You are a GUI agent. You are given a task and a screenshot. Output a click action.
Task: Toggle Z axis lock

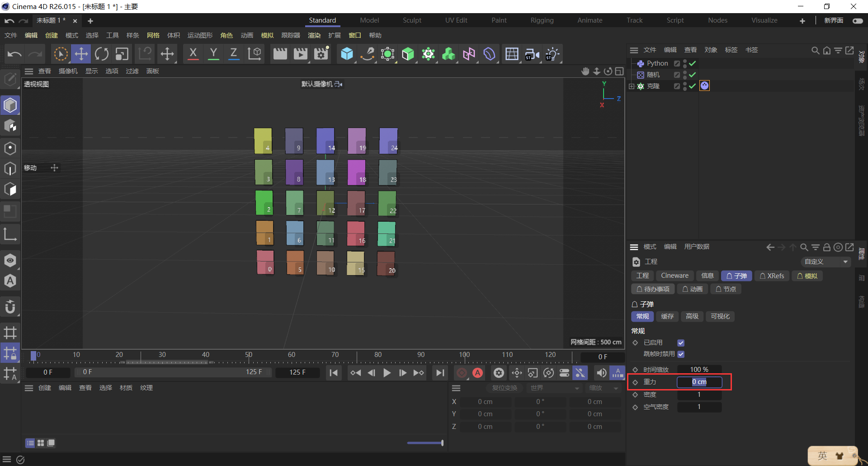tap(234, 54)
